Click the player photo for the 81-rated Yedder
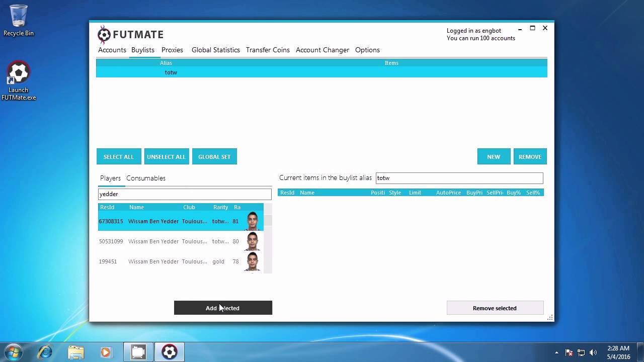 (x=253, y=221)
